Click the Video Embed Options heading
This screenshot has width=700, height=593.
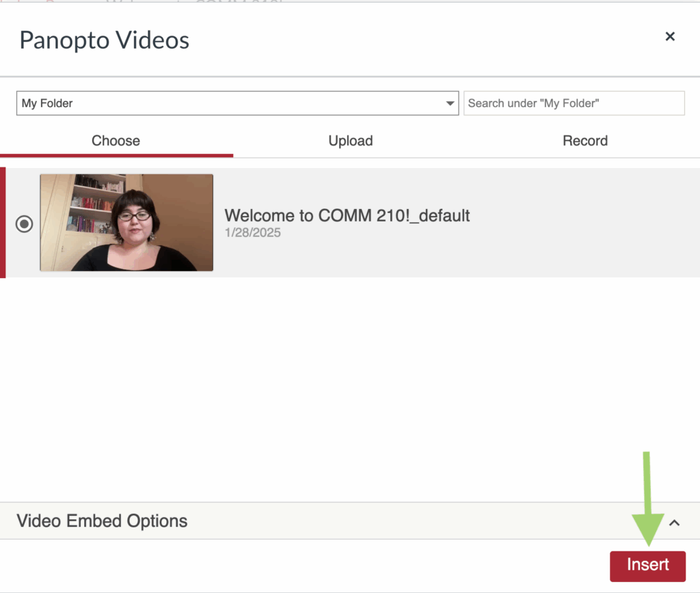tap(102, 521)
